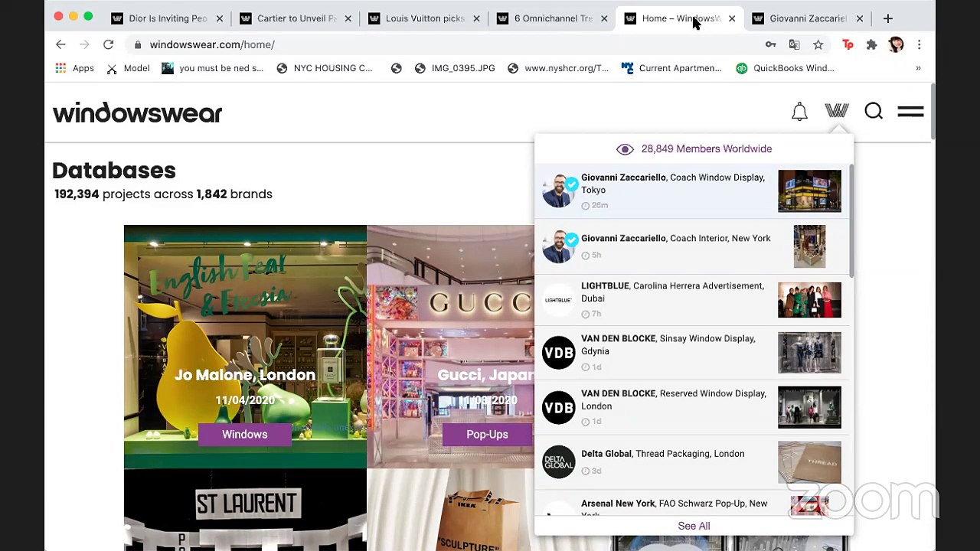Click the saved passwords key icon

point(770,44)
